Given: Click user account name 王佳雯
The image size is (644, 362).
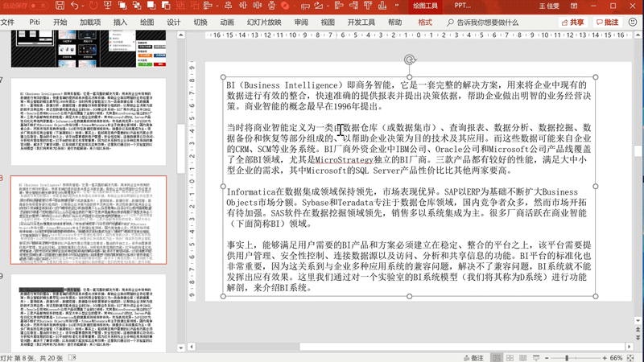Looking at the screenshot, I should coord(549,6).
